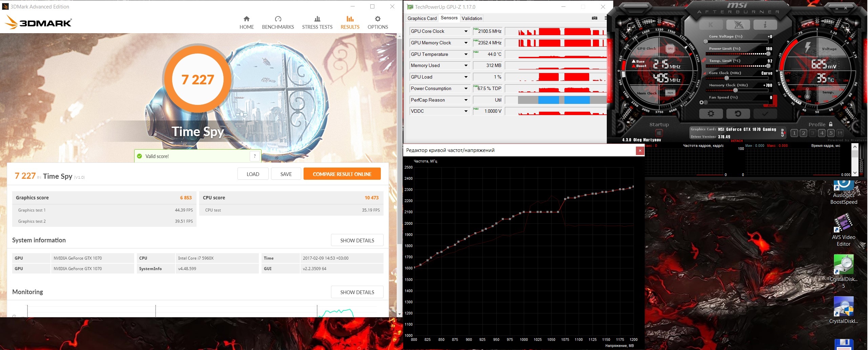Select Afterburner profile slot 1

tap(794, 133)
